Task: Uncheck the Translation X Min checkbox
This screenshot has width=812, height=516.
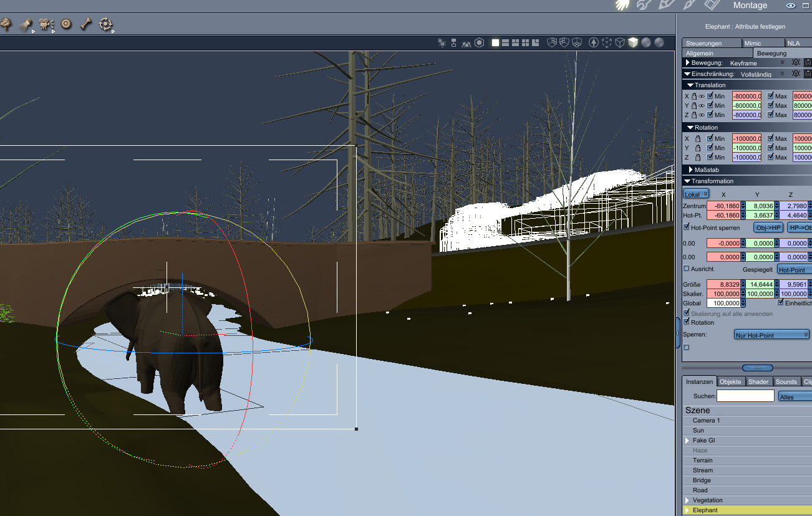Action: [x=710, y=96]
